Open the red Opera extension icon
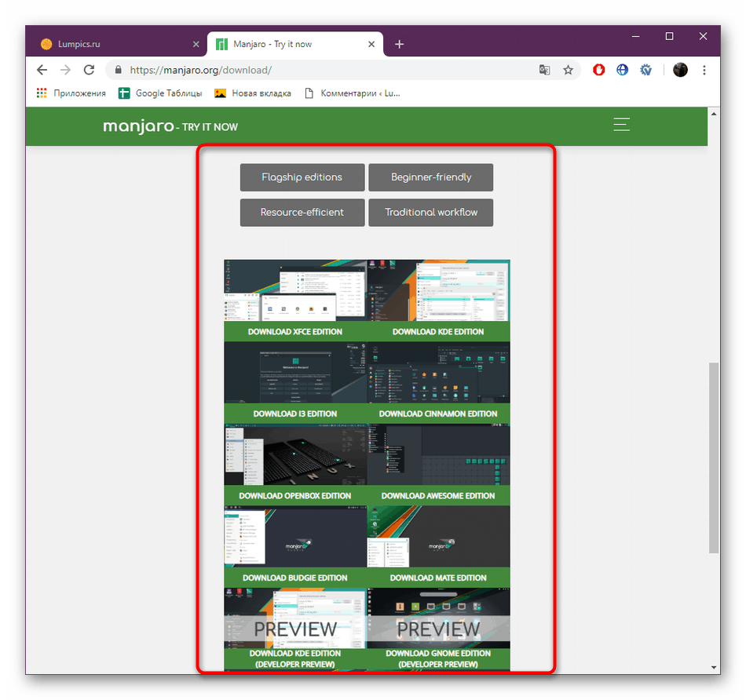 [x=598, y=70]
